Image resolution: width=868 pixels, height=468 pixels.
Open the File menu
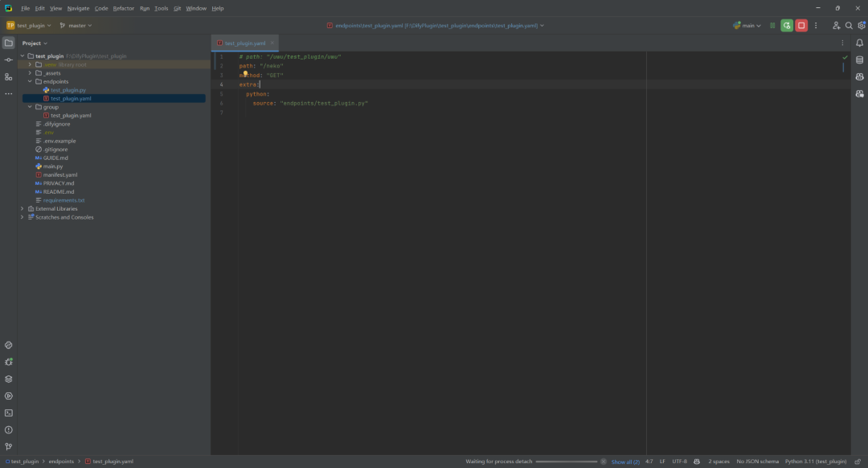point(26,8)
